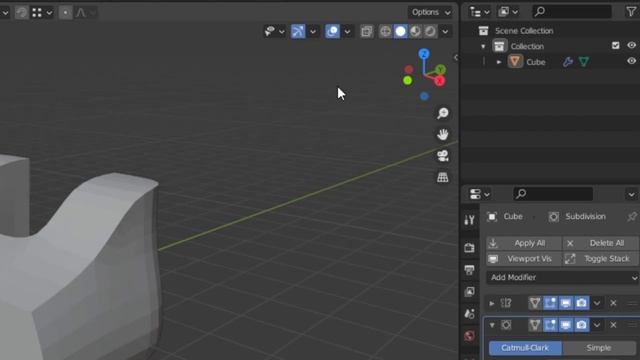Viewport: 640px width, 360px height.
Task: Open the outliner filter funnel
Action: pyautogui.click(x=631, y=12)
